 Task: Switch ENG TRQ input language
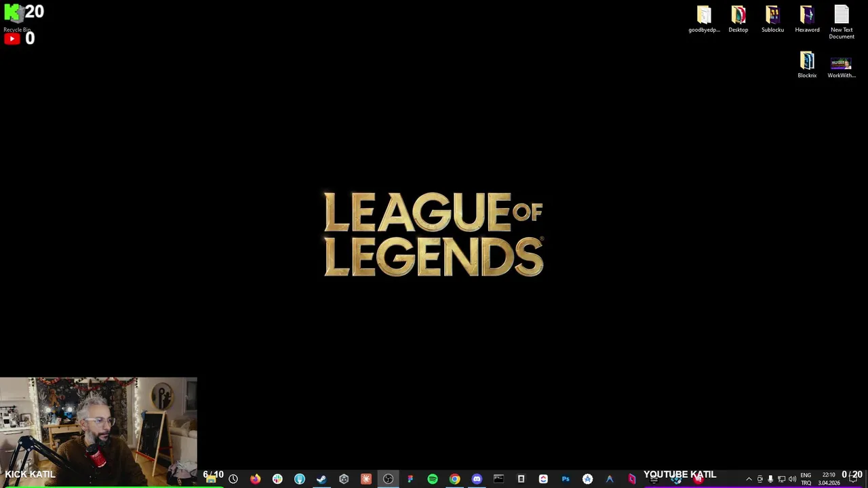pos(806,479)
